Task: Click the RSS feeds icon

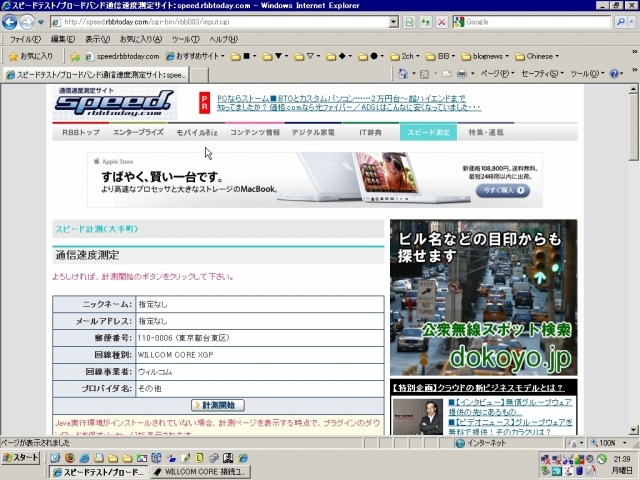Action: (x=424, y=74)
